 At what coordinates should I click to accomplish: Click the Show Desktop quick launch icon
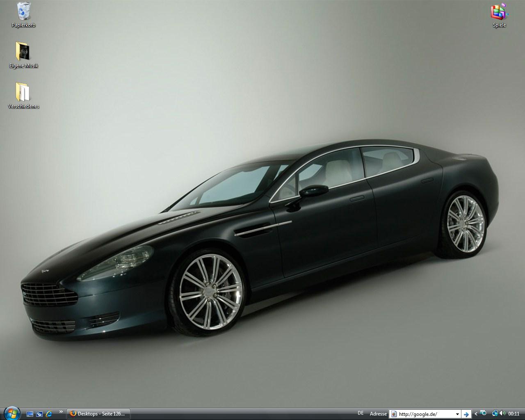pos(30,414)
